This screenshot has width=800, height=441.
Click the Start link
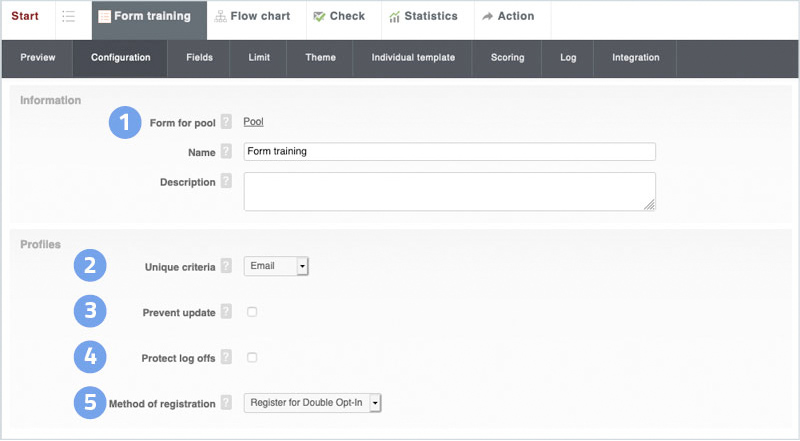tap(25, 17)
